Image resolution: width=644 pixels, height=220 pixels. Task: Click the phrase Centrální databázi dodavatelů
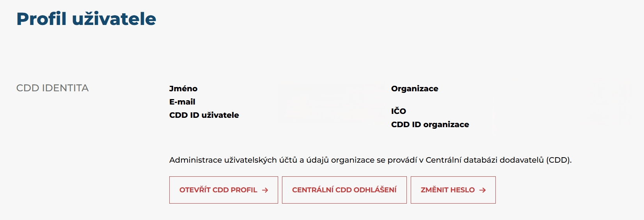pyautogui.click(x=484, y=160)
